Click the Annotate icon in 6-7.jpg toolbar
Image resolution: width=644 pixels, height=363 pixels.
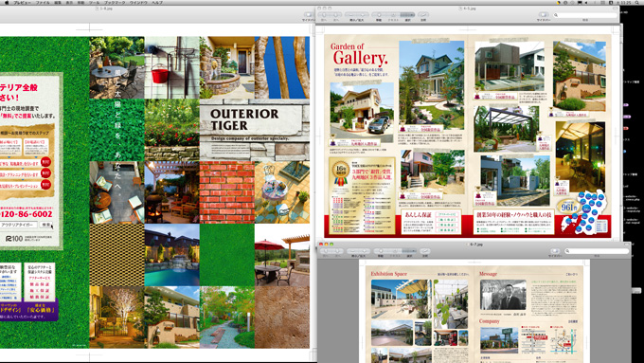pos(425,251)
